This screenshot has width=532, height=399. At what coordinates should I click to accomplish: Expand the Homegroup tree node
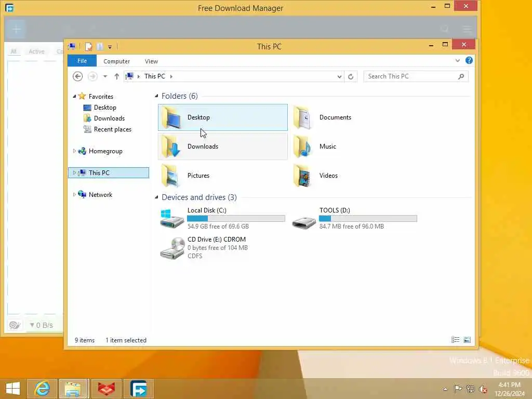coord(74,151)
